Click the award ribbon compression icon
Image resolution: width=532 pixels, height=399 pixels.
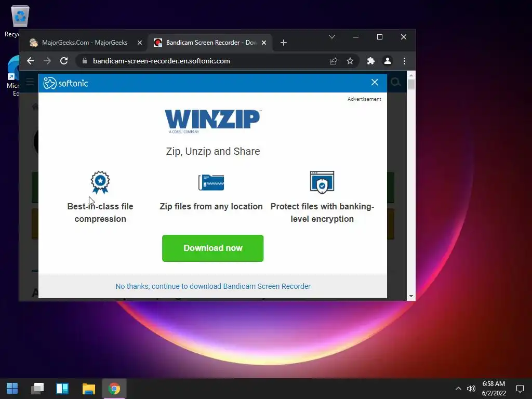tap(100, 182)
